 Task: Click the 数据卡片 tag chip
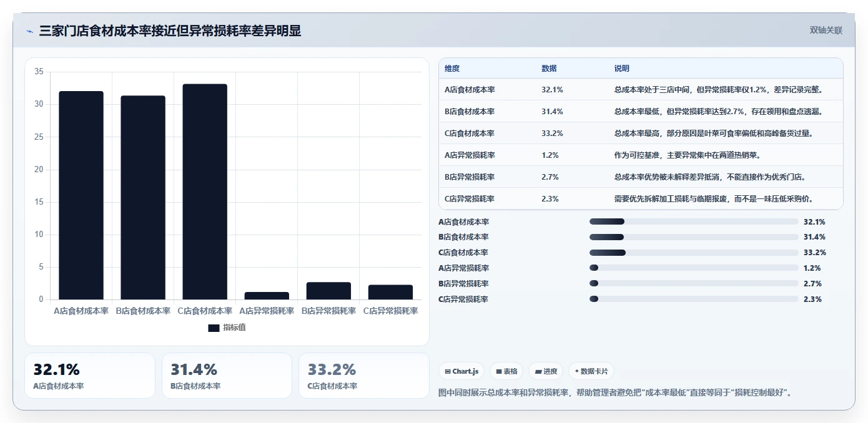(x=591, y=371)
